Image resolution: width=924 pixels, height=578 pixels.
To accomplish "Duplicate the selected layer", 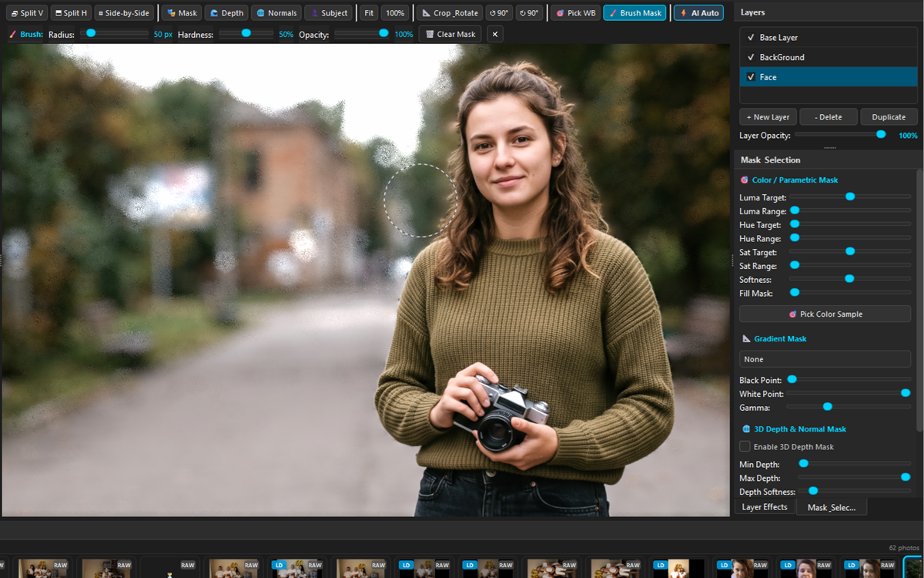I will 889,117.
